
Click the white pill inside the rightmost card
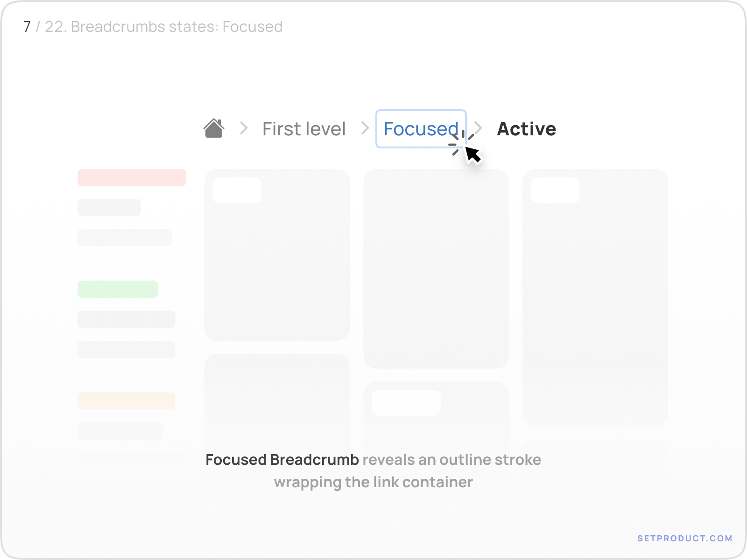point(555,190)
